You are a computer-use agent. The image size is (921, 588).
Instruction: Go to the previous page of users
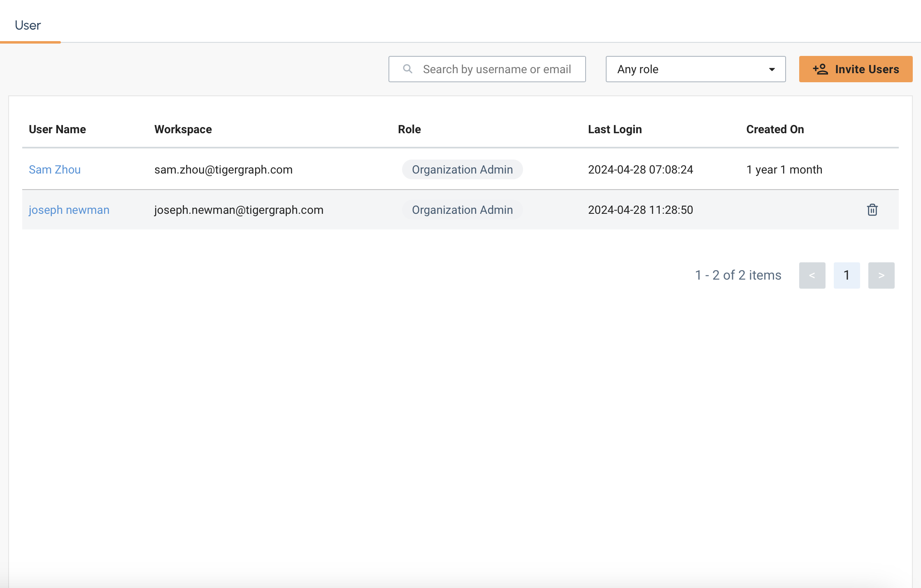point(812,275)
